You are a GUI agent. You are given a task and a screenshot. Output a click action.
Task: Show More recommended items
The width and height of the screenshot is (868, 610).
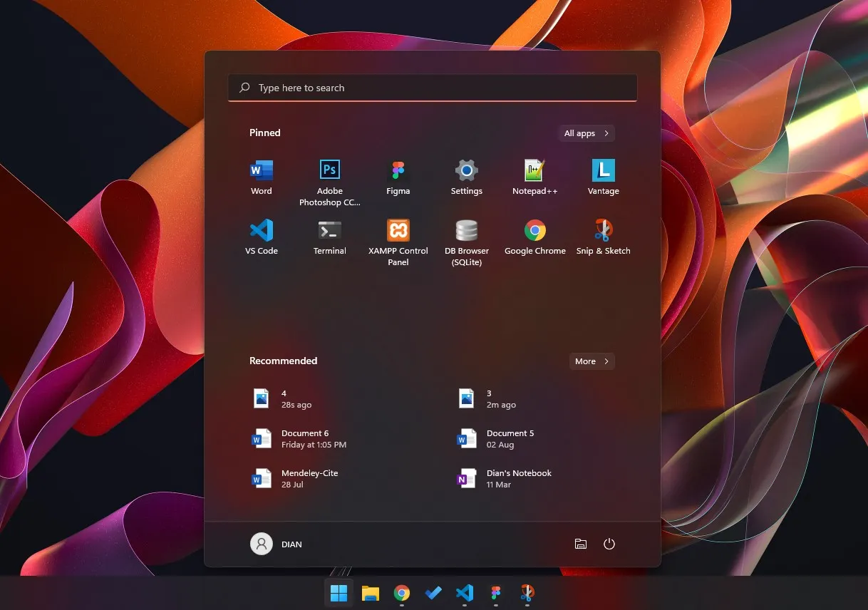pyautogui.click(x=591, y=361)
